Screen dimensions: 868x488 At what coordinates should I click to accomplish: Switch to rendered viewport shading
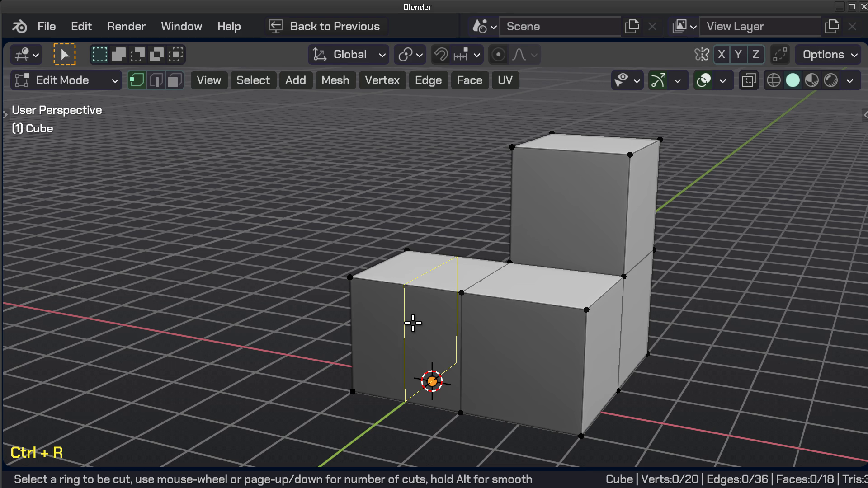pyautogui.click(x=831, y=80)
